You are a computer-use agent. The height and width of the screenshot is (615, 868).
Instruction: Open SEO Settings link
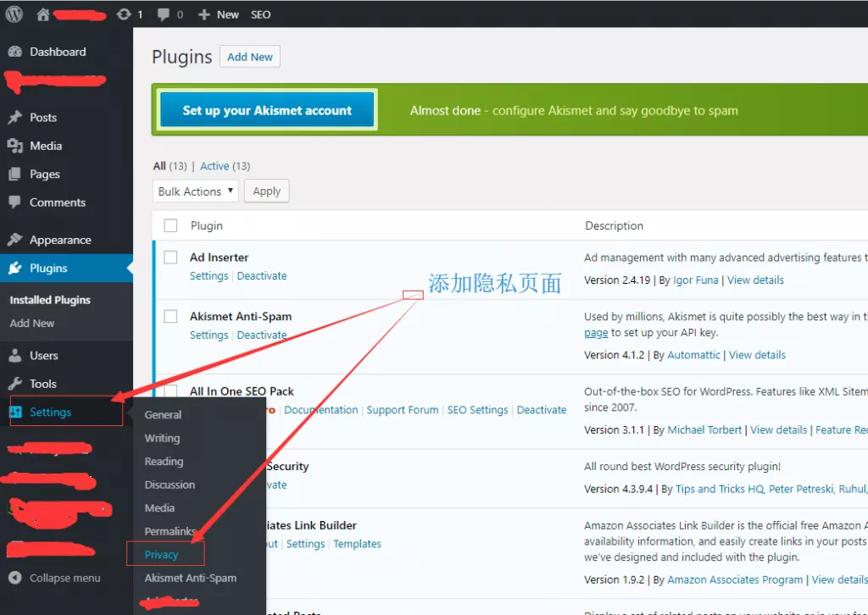[477, 410]
